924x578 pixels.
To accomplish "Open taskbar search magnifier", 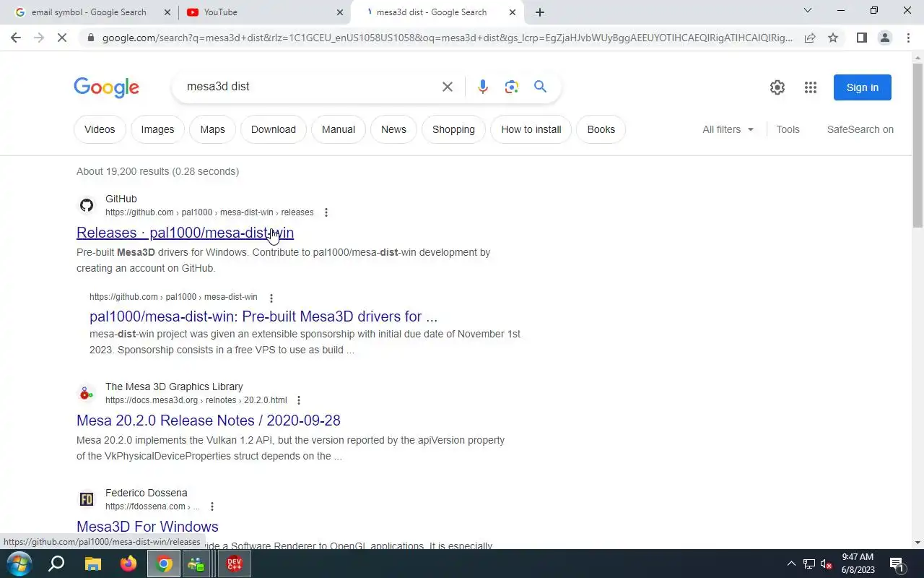I will (x=56, y=564).
